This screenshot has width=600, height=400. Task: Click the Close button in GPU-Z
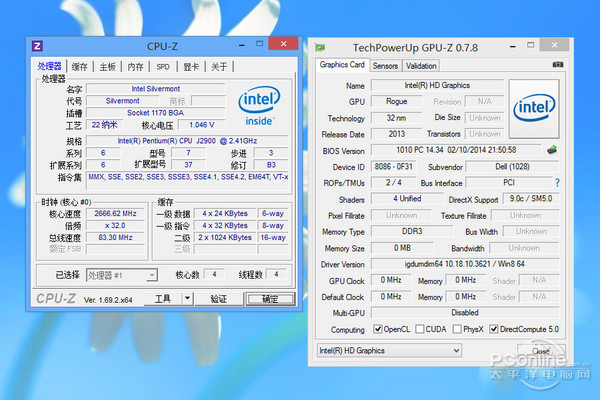541,351
